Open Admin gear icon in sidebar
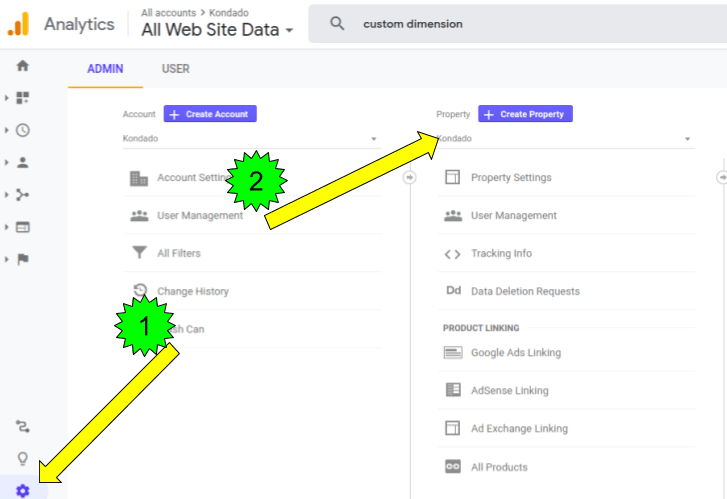The width and height of the screenshot is (727, 499). tap(23, 491)
